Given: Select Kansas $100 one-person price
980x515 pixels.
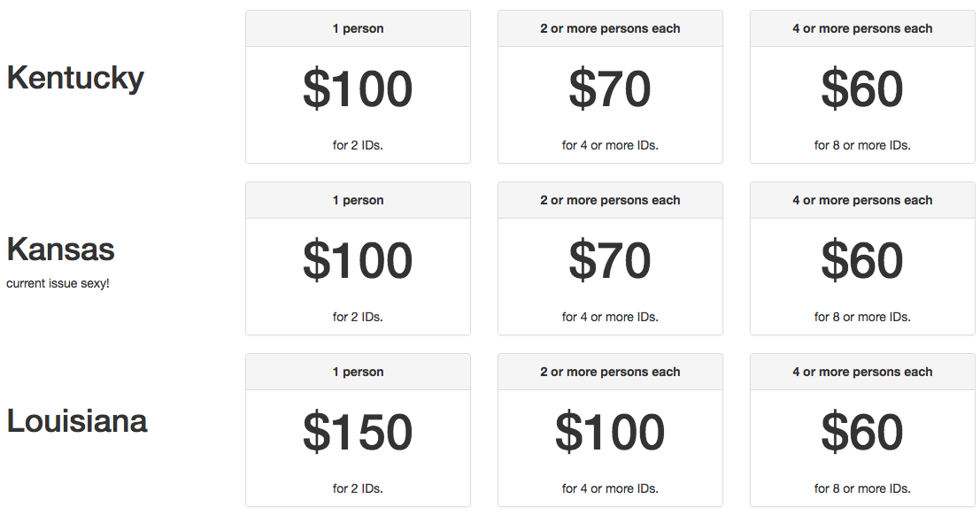Looking at the screenshot, I should coord(358,260).
